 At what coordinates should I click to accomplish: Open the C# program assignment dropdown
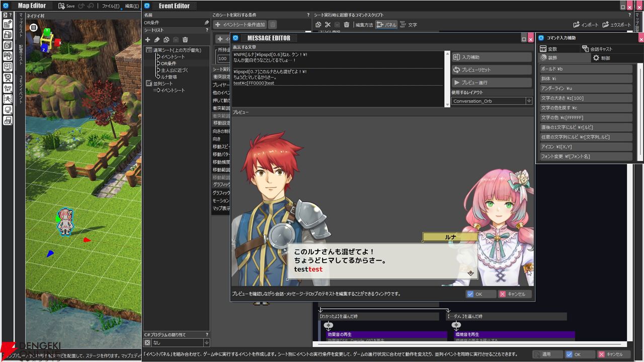click(x=206, y=342)
